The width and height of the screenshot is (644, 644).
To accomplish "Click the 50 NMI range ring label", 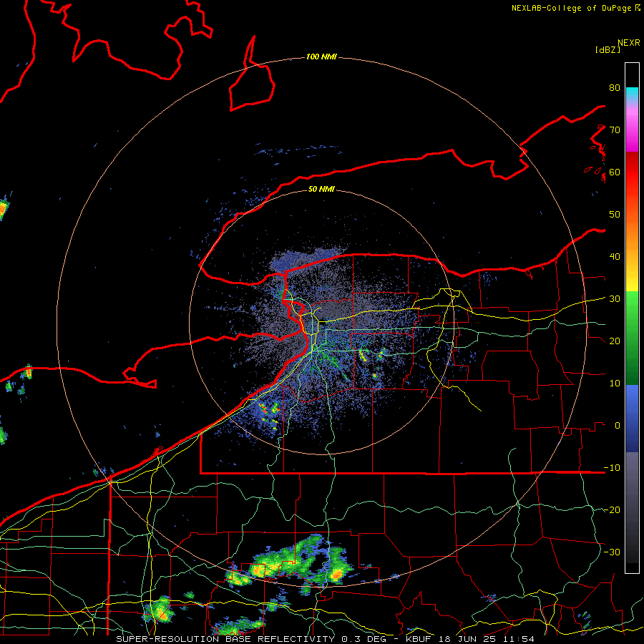I will pyautogui.click(x=321, y=189).
